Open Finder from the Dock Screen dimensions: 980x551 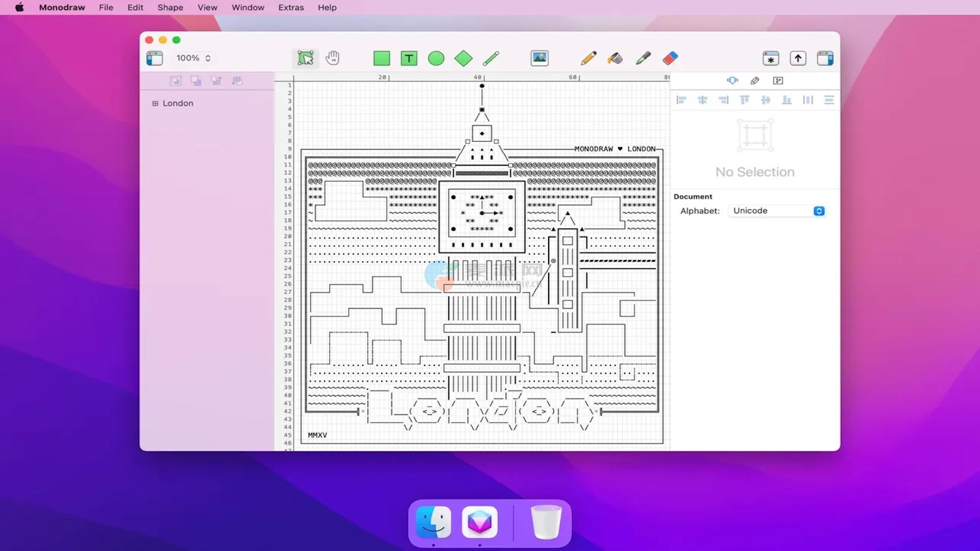click(433, 522)
